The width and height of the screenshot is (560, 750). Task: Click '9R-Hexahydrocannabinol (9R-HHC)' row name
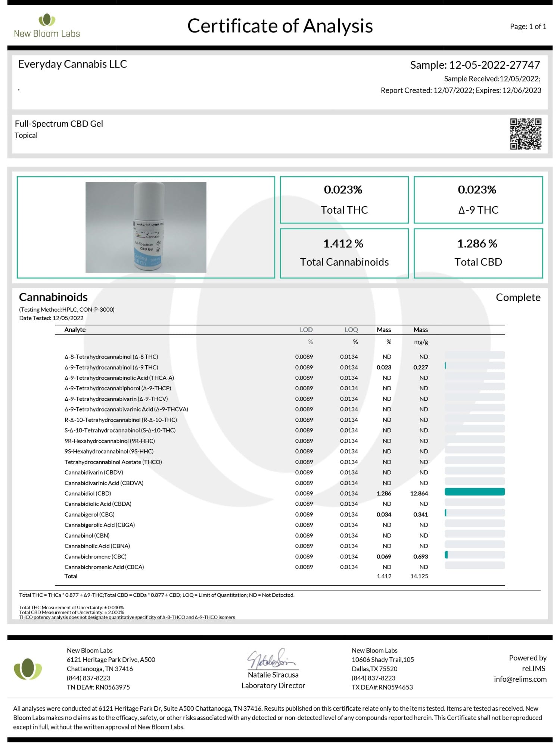click(x=110, y=441)
